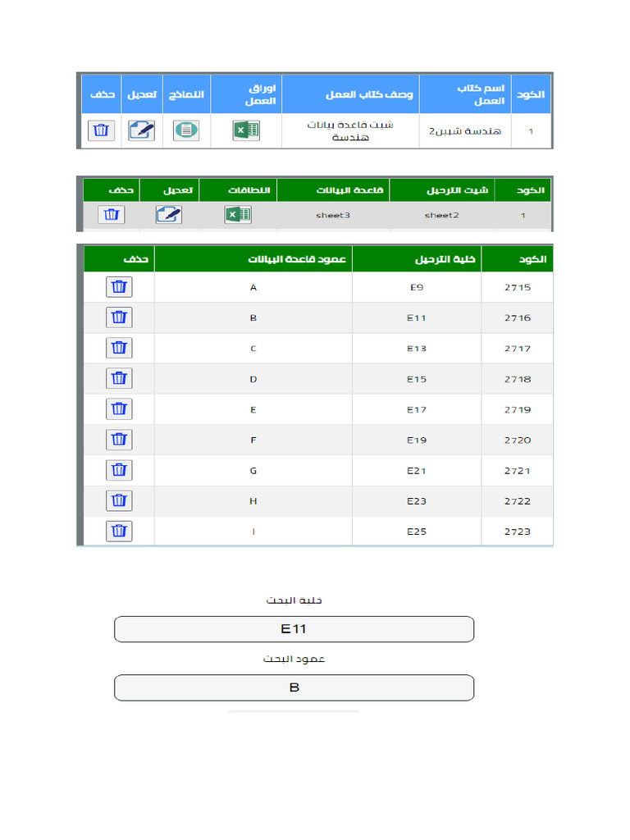Select code cell 2722
Viewport: 630px width, 840px height.
(x=518, y=501)
